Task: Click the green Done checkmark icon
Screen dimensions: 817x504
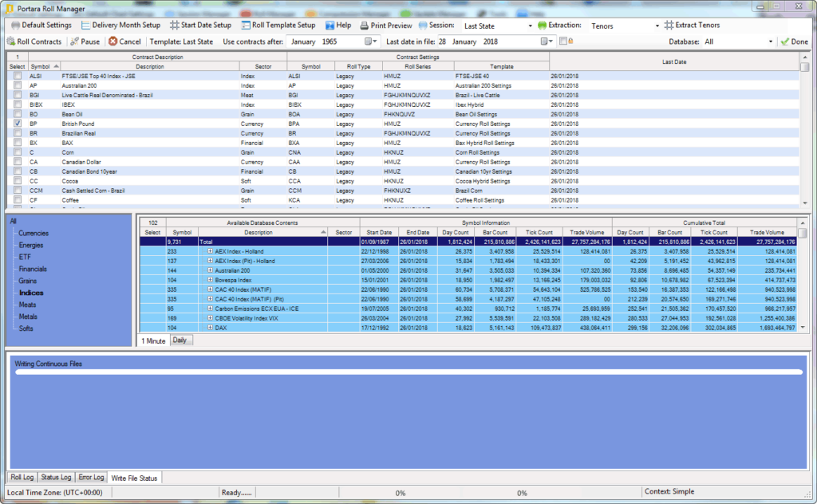Action: 785,41
